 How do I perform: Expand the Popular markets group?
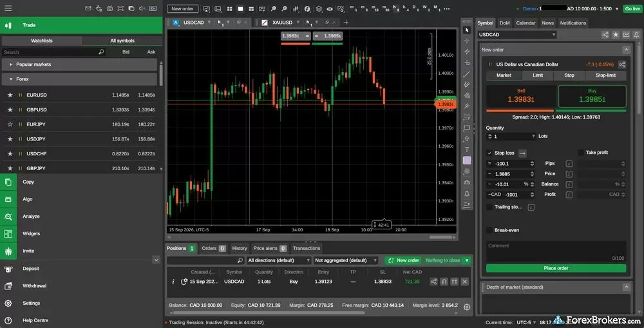(80, 64)
